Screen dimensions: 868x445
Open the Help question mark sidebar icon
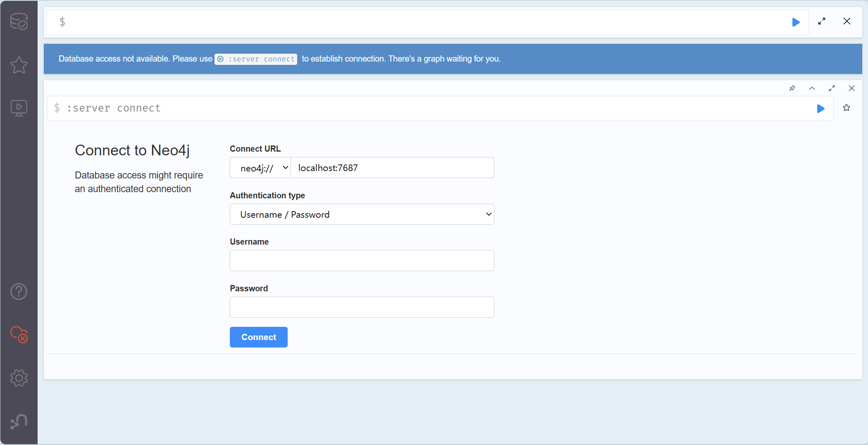[19, 292]
